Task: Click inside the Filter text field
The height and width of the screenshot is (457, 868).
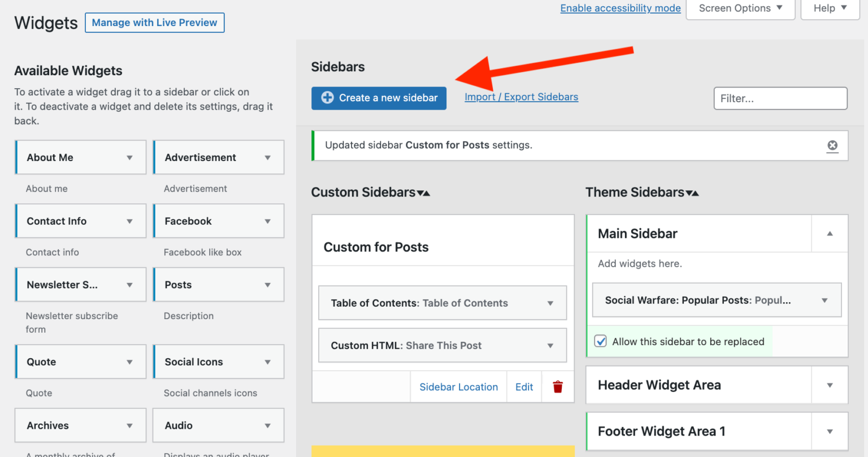Action: coord(780,98)
